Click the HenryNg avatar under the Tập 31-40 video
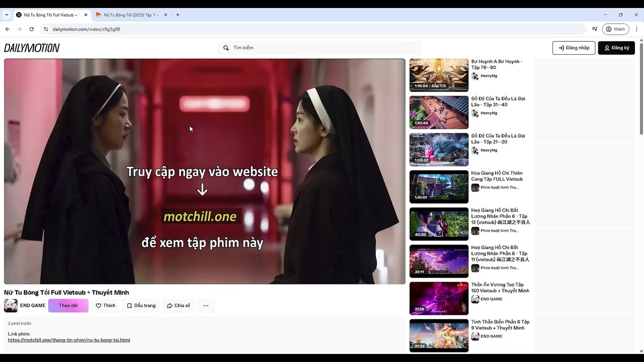This screenshot has height=362, width=644. point(475,113)
